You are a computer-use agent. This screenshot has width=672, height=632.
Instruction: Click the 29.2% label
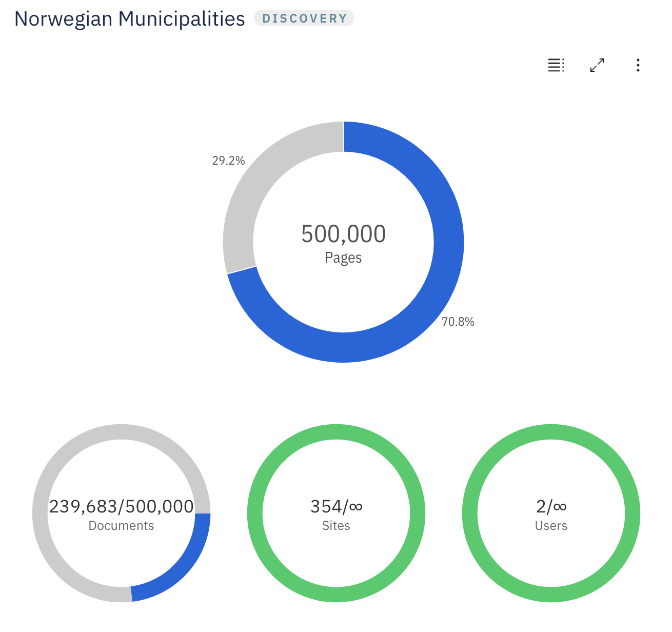[229, 161]
